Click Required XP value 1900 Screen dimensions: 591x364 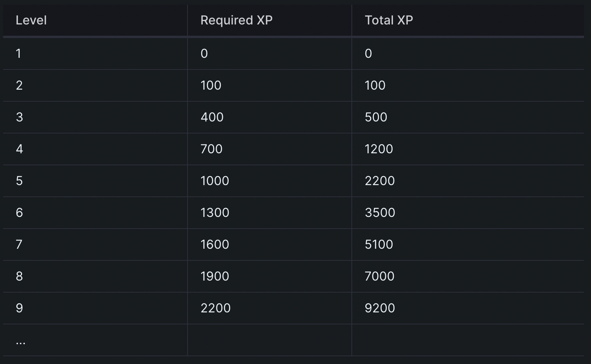215,276
